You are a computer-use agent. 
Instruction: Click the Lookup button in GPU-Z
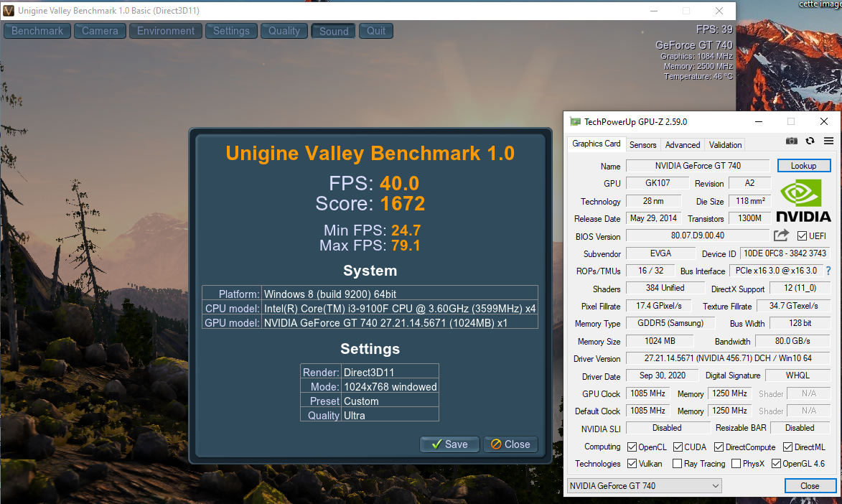[803, 166]
